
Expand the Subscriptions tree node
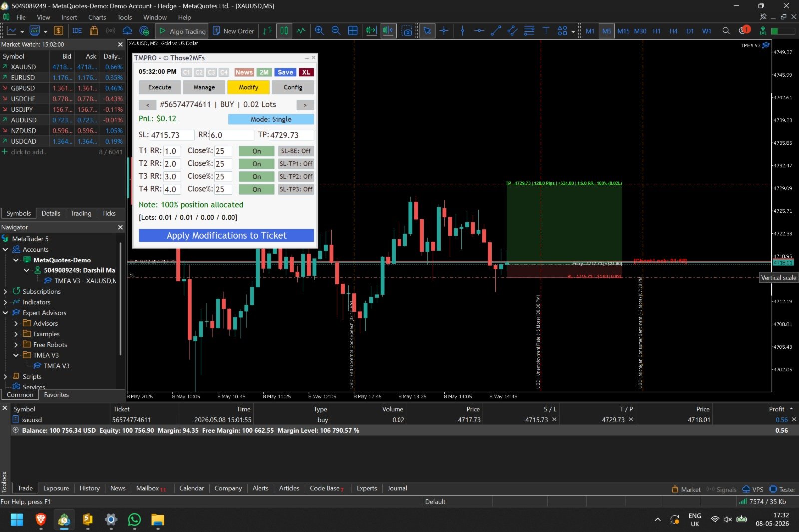point(5,291)
